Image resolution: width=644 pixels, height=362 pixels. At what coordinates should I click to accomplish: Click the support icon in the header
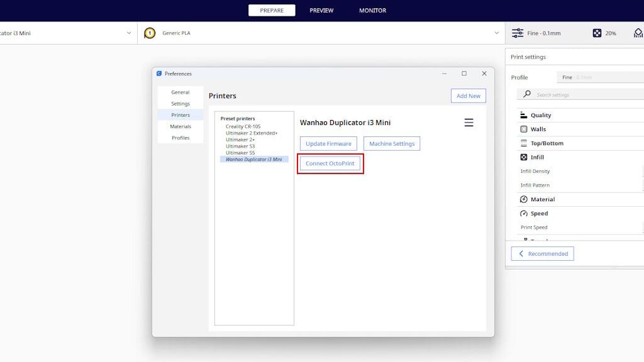tap(638, 33)
